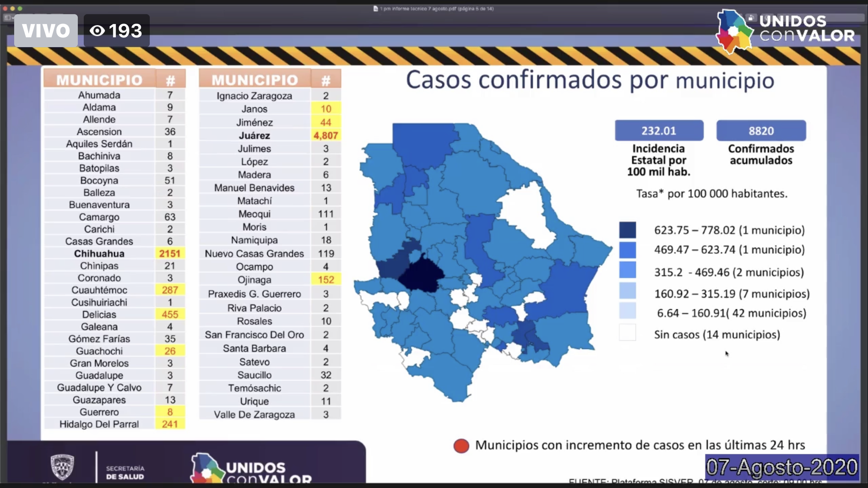The height and width of the screenshot is (488, 868).
Task: Click the 232.01 incidence box
Action: pos(659,130)
